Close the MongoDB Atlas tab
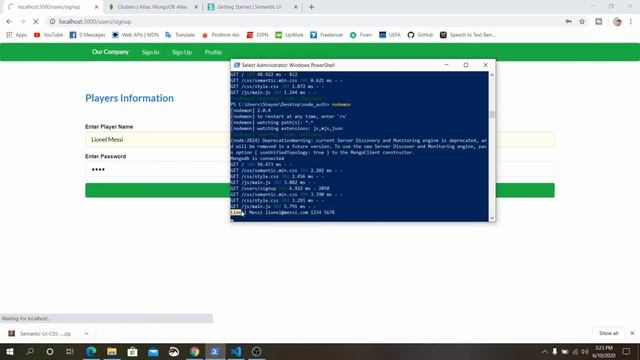 tap(196, 7)
